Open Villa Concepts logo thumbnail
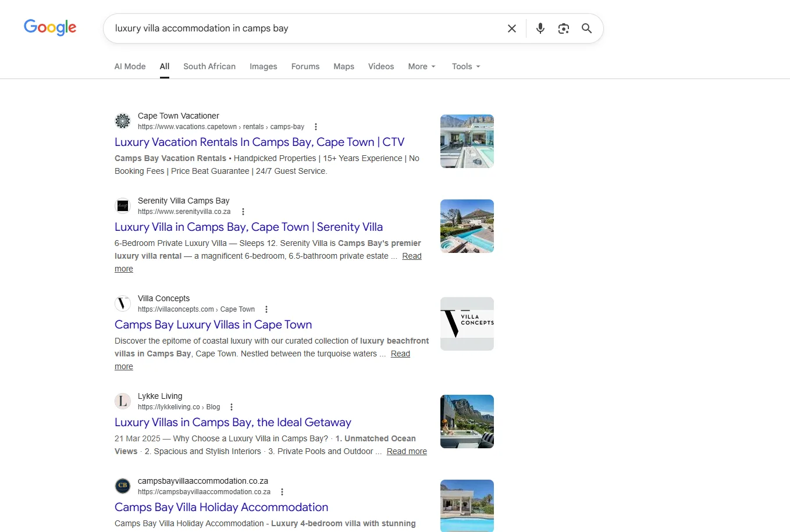790x532 pixels. click(x=467, y=324)
